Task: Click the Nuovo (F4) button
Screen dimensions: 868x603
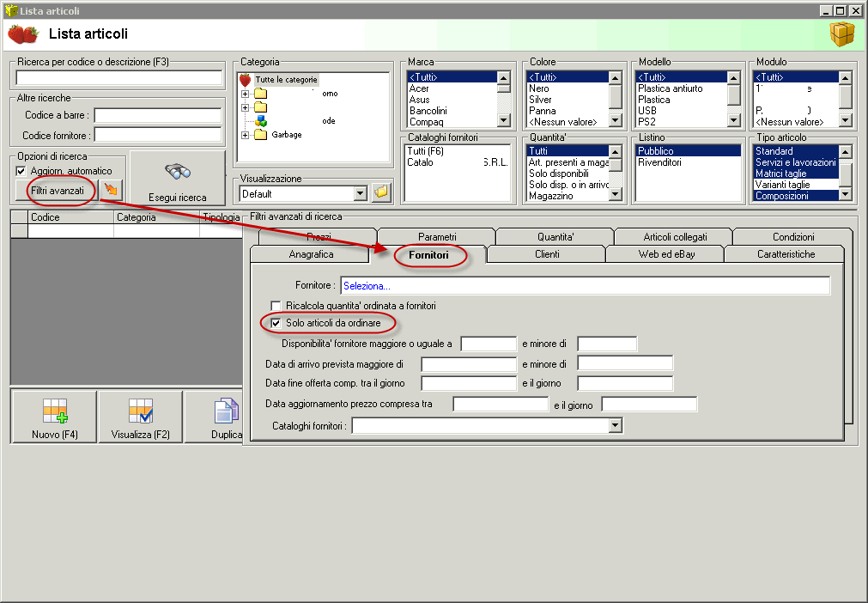Action: 54,417
